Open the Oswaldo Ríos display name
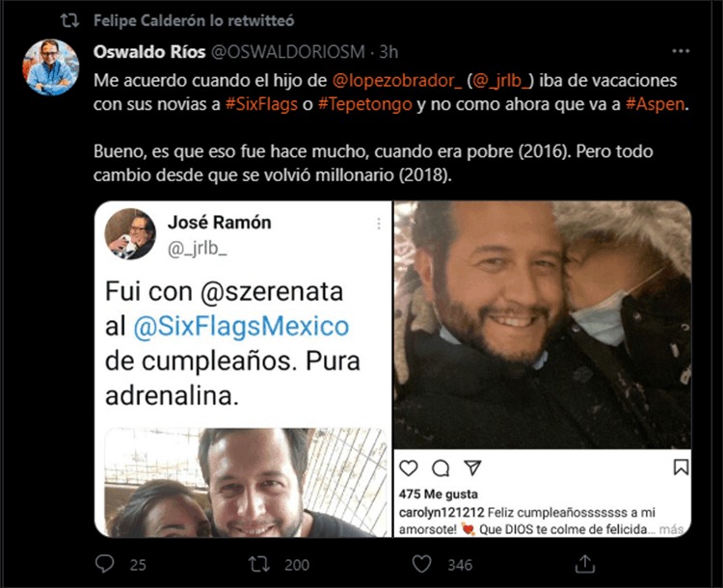This screenshot has width=723, height=588. 149,52
